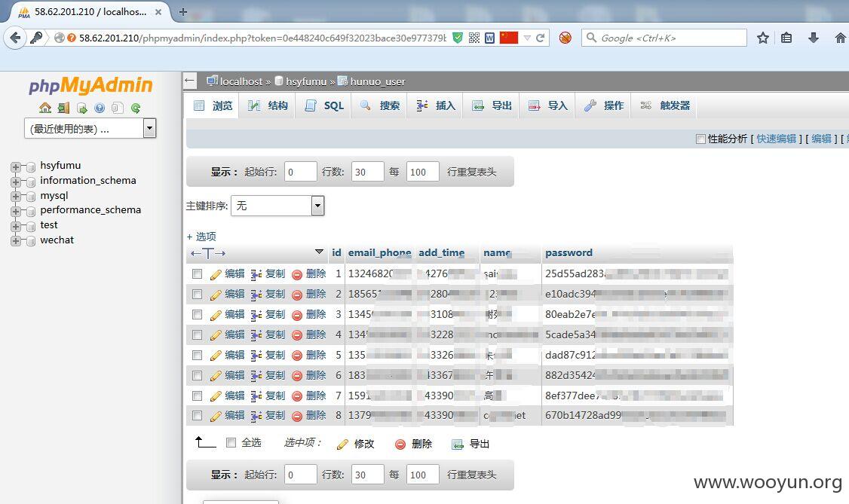Open the recently used tables dropdown
This screenshot has height=504, width=849.
click(90, 129)
